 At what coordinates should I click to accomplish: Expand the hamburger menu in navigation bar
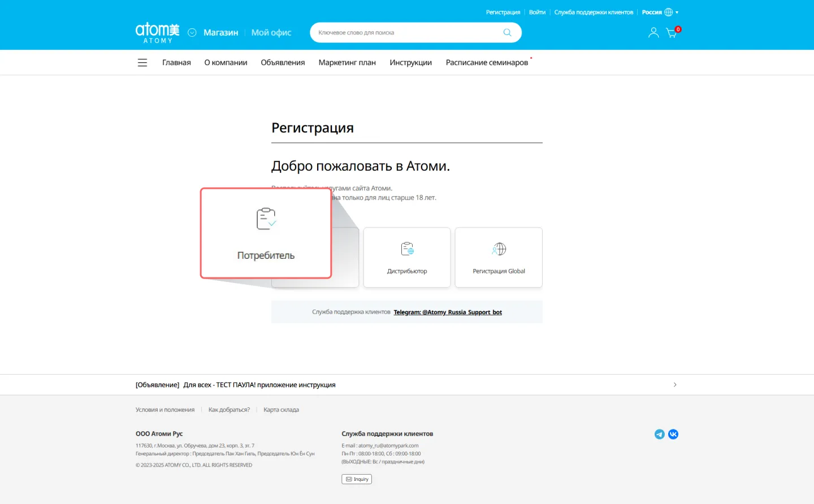(x=142, y=62)
